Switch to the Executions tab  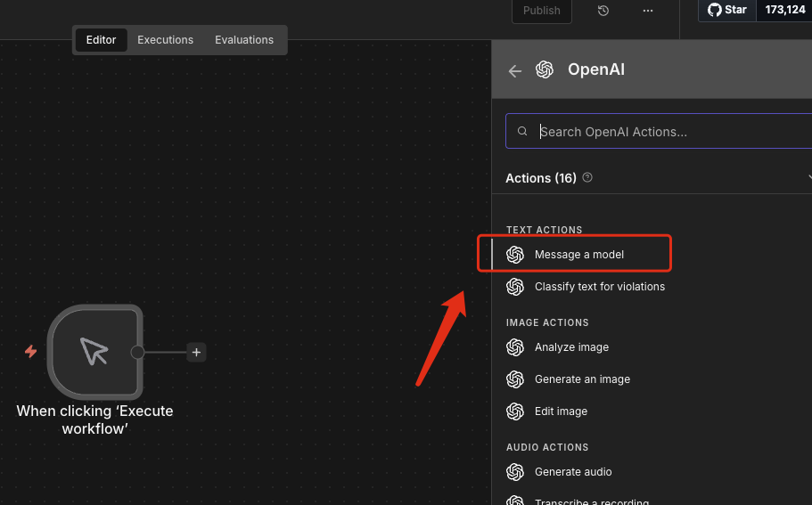[165, 40]
